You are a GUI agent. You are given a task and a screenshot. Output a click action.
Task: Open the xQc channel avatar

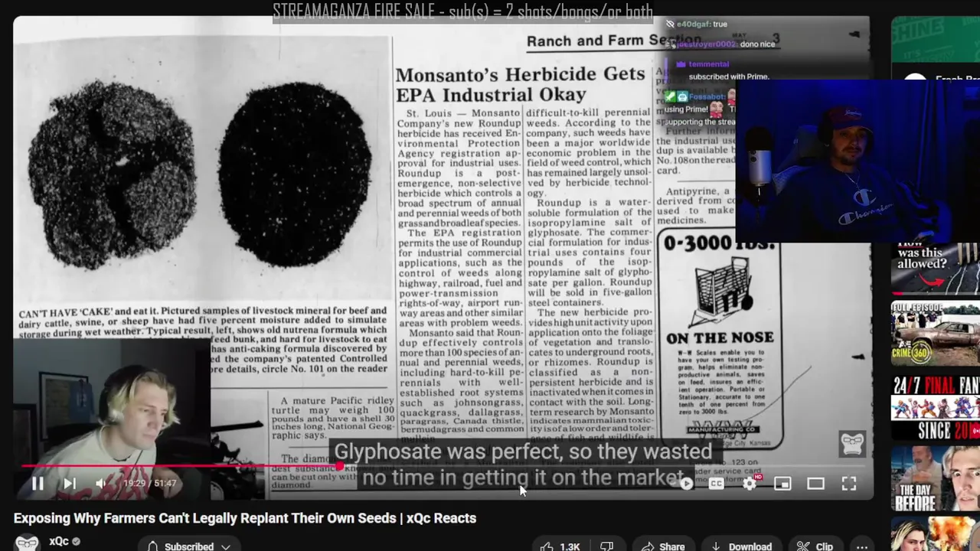pyautogui.click(x=28, y=542)
